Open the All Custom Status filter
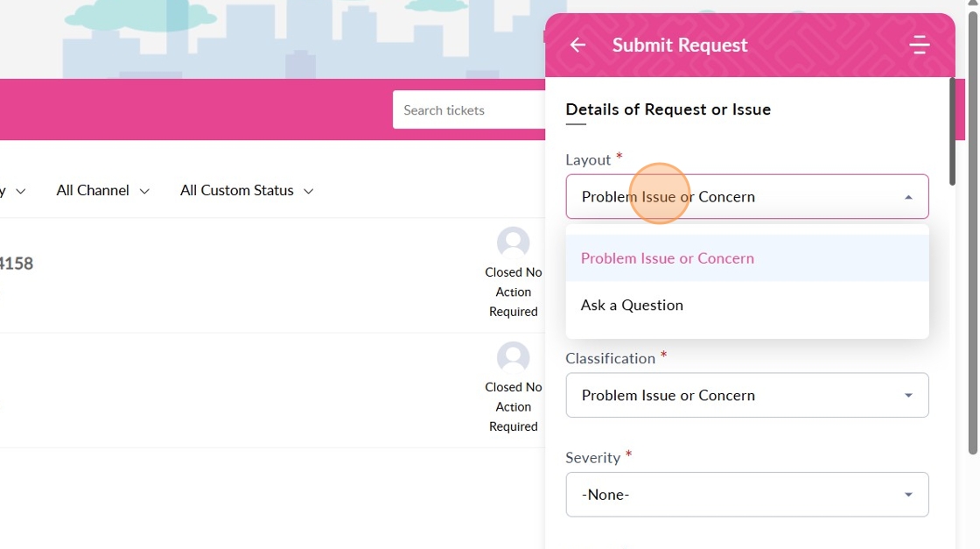980x549 pixels. pyautogui.click(x=247, y=190)
